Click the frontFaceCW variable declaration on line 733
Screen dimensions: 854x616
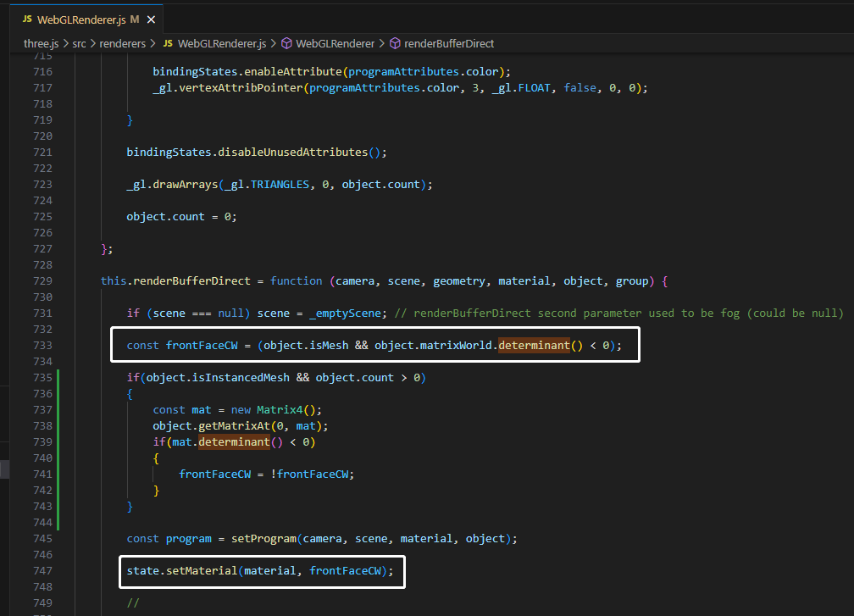[x=202, y=346]
